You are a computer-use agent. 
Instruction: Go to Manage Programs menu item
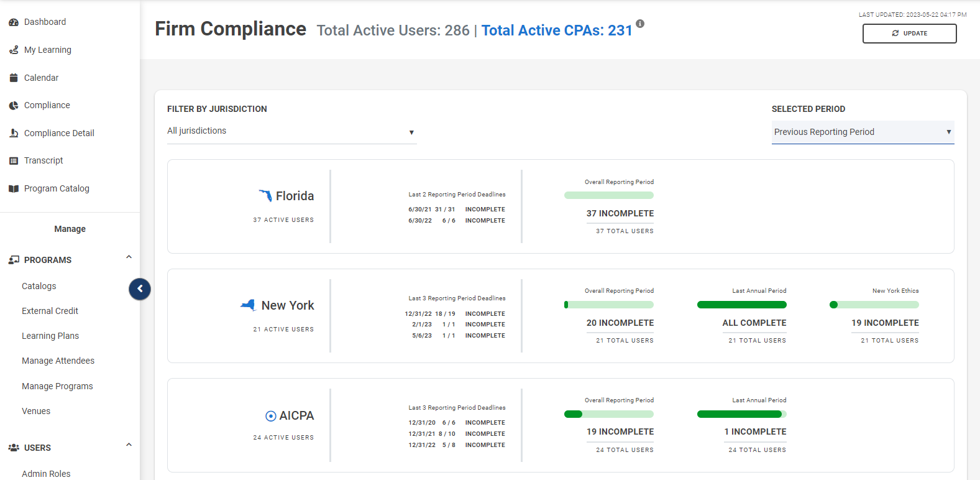click(57, 386)
